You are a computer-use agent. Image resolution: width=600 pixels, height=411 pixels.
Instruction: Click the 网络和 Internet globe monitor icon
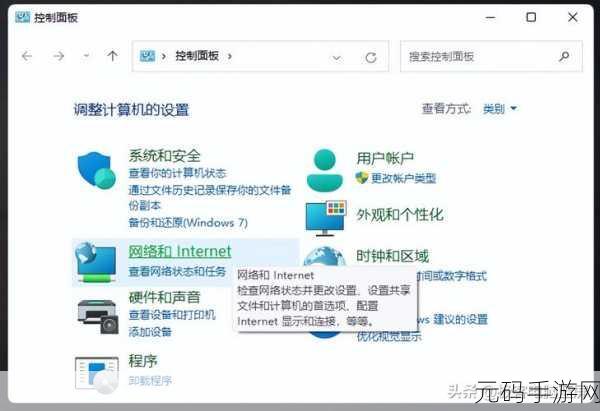click(x=96, y=263)
